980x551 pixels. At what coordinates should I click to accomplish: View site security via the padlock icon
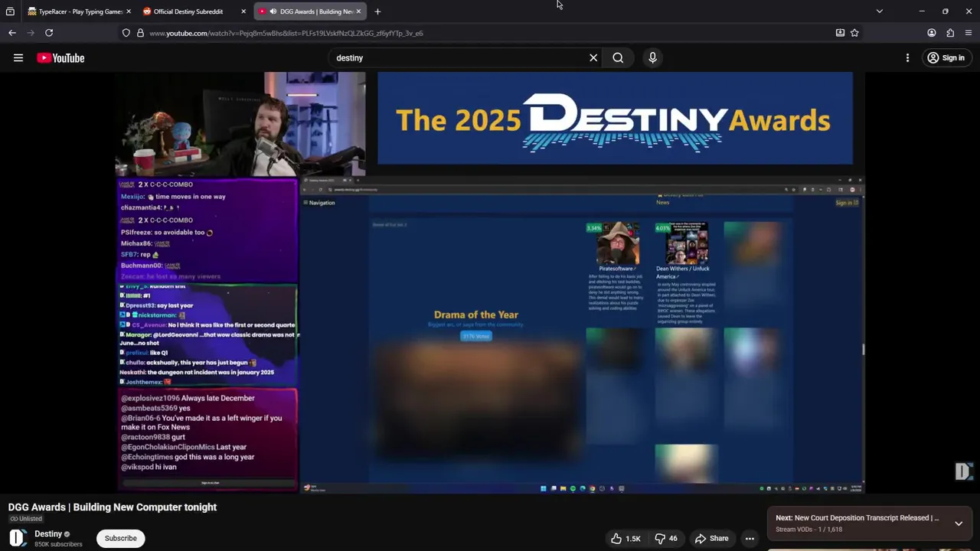[x=140, y=33]
